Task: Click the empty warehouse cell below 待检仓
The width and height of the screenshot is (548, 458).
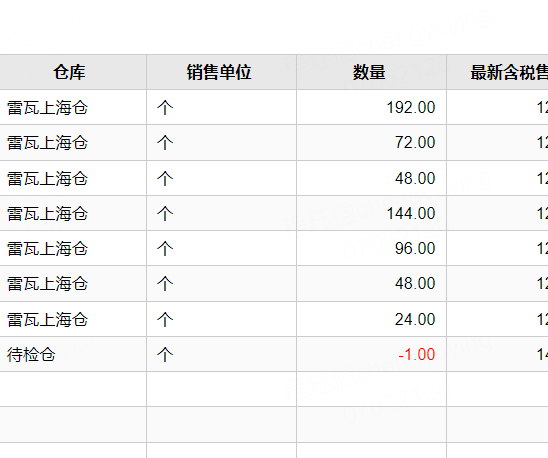Action: pos(73,389)
